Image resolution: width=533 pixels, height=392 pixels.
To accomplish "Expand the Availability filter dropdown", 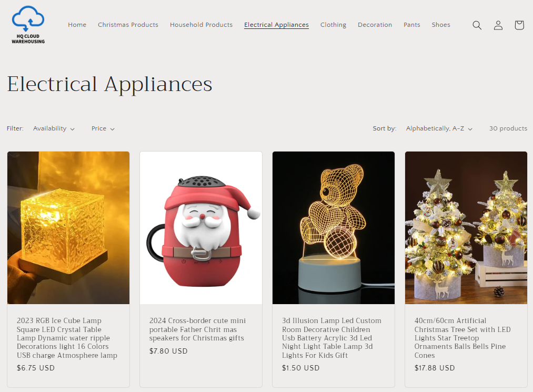I will [x=54, y=128].
